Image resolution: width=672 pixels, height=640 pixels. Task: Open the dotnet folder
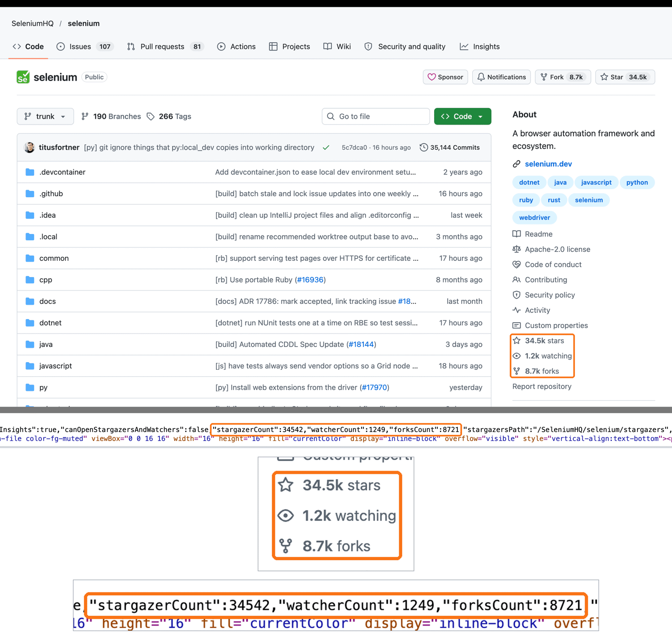[x=51, y=323]
